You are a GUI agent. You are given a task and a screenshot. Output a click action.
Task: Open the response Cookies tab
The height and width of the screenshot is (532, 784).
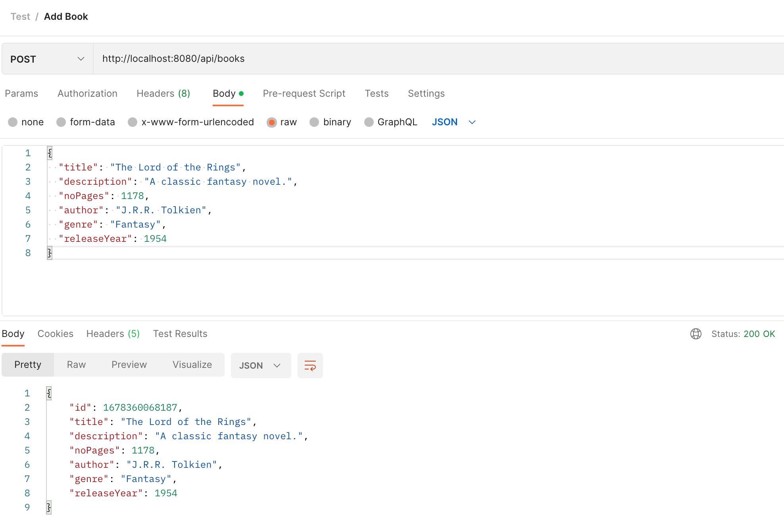pyautogui.click(x=55, y=334)
